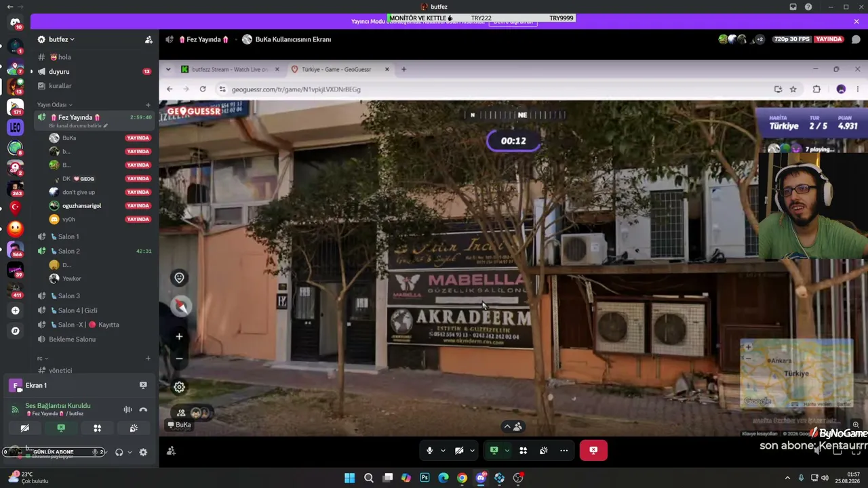
Task: Select user oguzhansarigol in voice channel
Action: coord(81,205)
